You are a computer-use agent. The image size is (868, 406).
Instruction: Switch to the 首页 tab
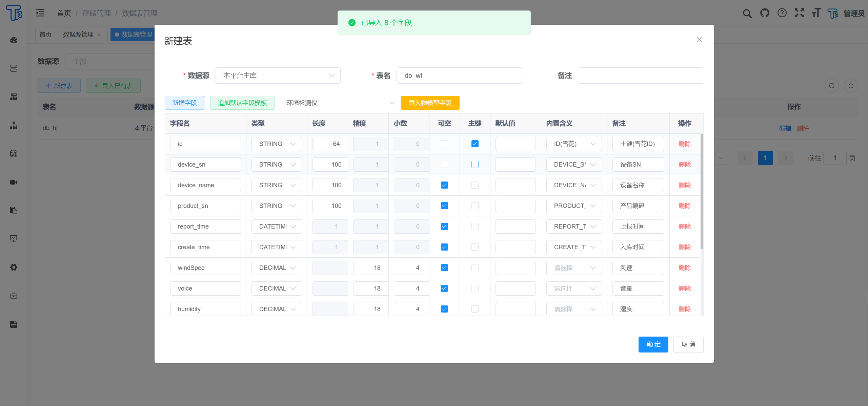click(x=46, y=35)
